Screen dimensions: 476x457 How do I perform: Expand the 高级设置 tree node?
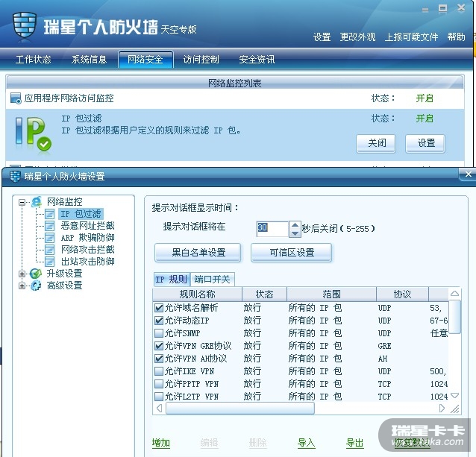click(x=22, y=286)
